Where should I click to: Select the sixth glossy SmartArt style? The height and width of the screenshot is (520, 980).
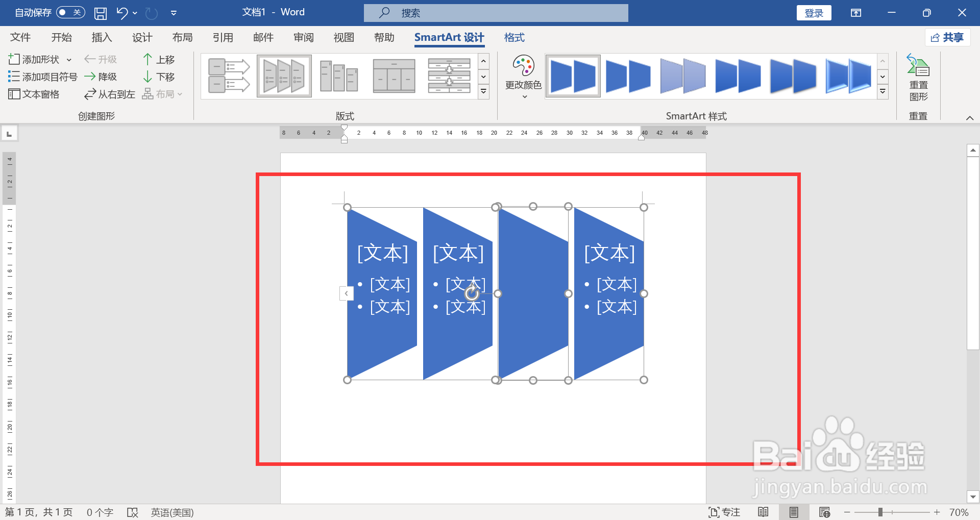848,76
